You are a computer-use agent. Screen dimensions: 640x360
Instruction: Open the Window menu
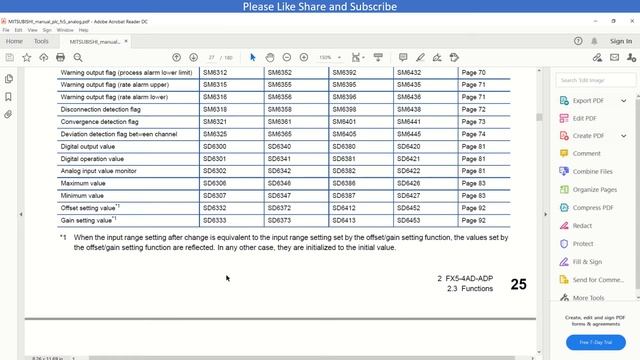pyautogui.click(x=65, y=30)
